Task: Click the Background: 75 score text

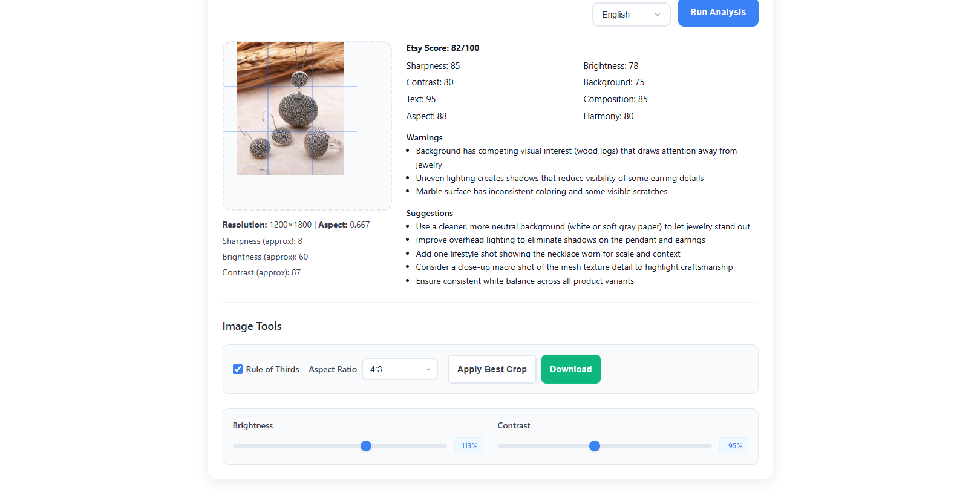Action: click(614, 82)
